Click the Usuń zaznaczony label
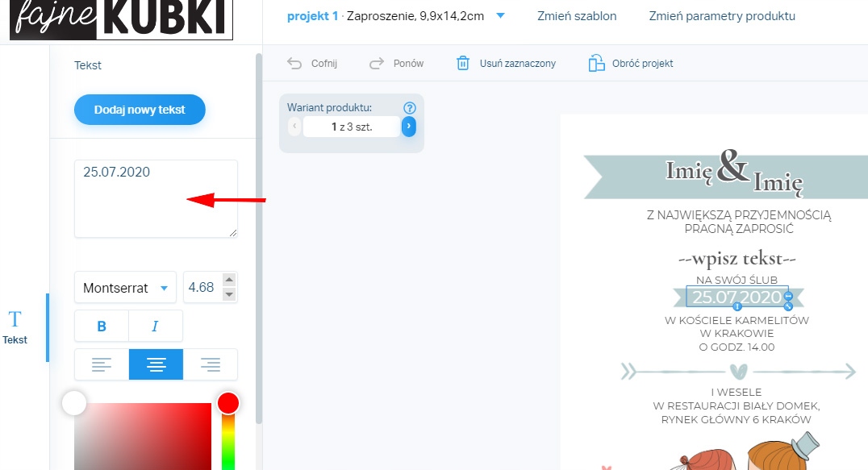The width and height of the screenshot is (868, 470). [518, 64]
